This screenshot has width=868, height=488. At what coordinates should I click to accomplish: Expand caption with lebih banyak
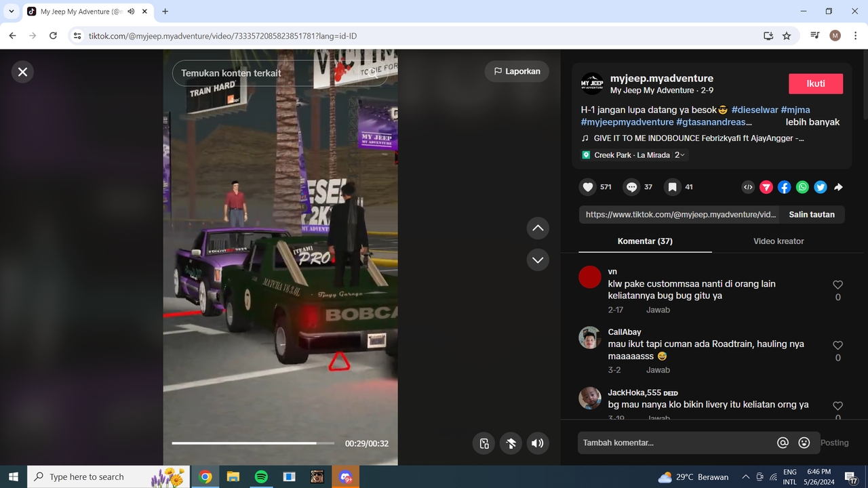pyautogui.click(x=812, y=122)
